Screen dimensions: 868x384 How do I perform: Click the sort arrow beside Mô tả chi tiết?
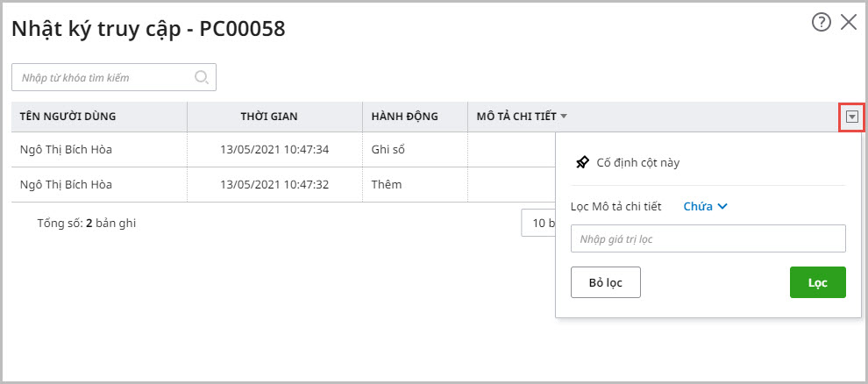[x=564, y=116]
